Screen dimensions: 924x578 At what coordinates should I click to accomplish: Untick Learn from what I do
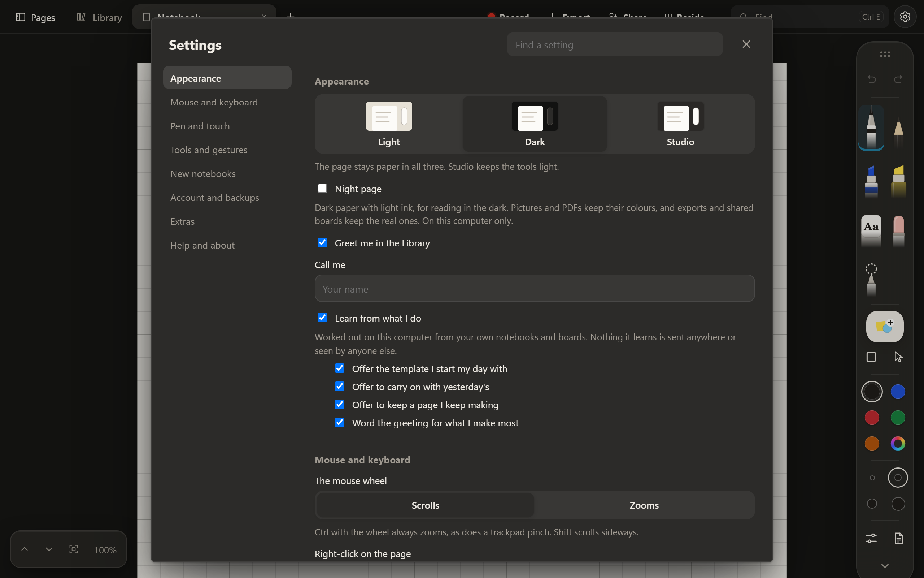tap(322, 318)
